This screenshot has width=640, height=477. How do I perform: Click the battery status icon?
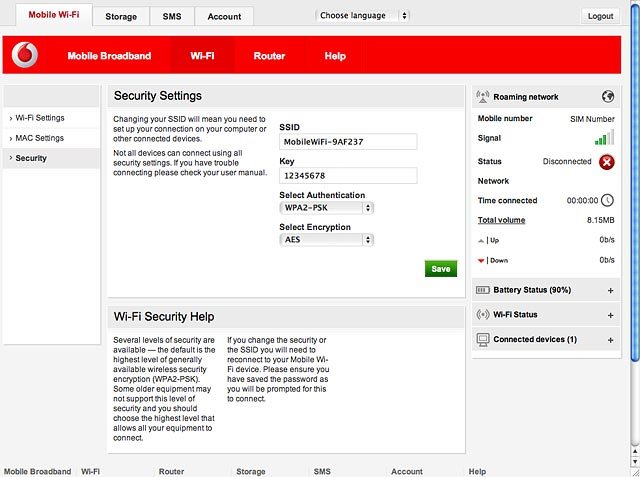pyautogui.click(x=482, y=290)
